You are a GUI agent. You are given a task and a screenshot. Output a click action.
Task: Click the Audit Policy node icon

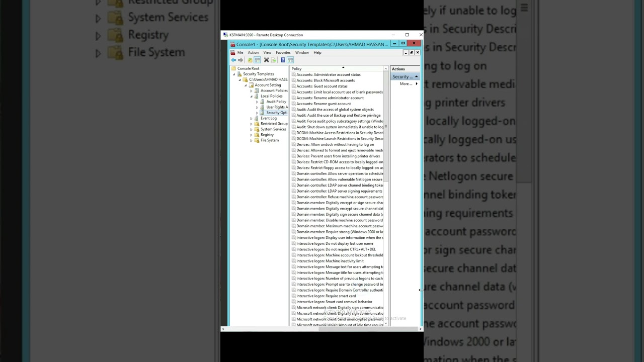pyautogui.click(x=262, y=102)
